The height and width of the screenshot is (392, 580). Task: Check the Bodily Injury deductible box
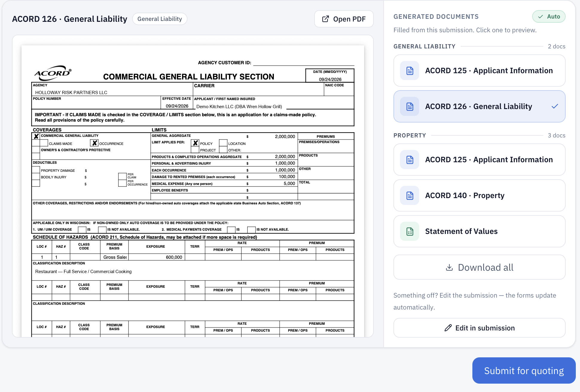coord(36,177)
